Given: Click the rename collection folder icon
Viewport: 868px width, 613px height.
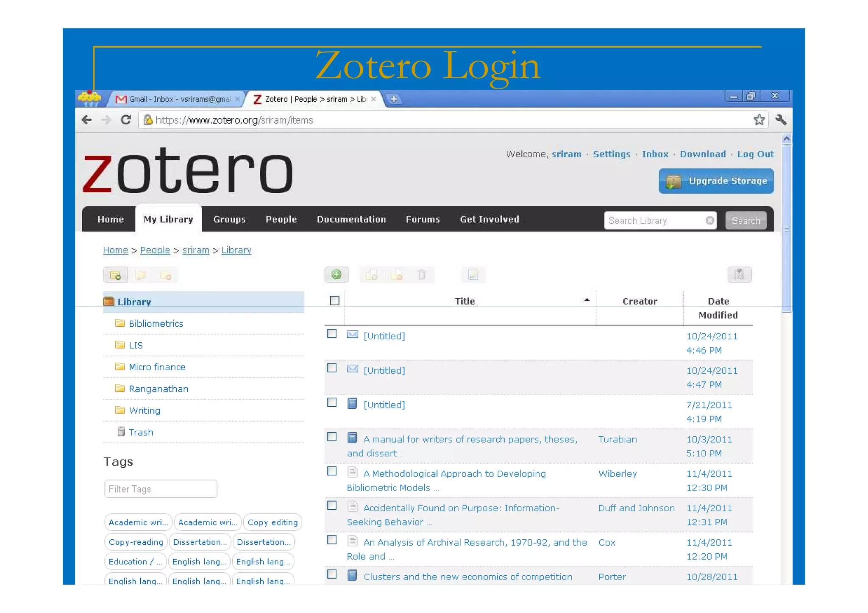Looking at the screenshot, I should tap(140, 275).
